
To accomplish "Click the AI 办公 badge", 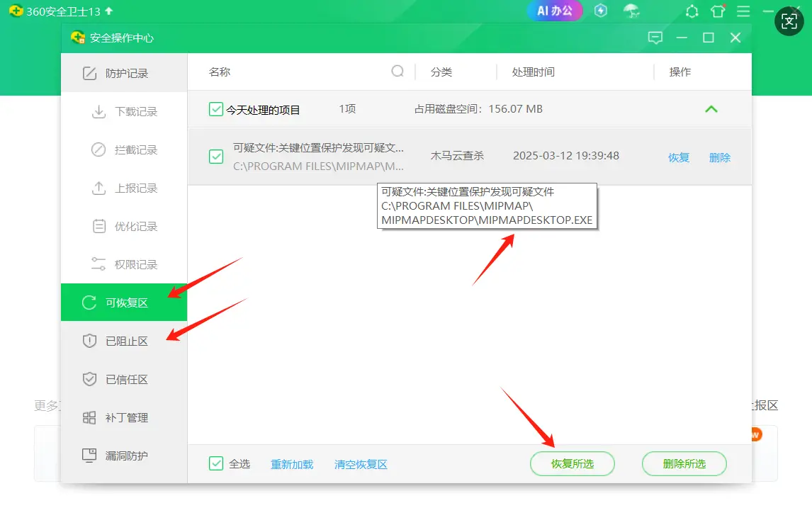I will (554, 11).
